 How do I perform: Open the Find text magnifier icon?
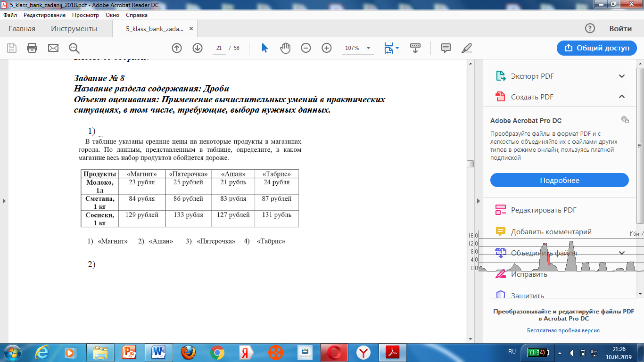click(74, 48)
